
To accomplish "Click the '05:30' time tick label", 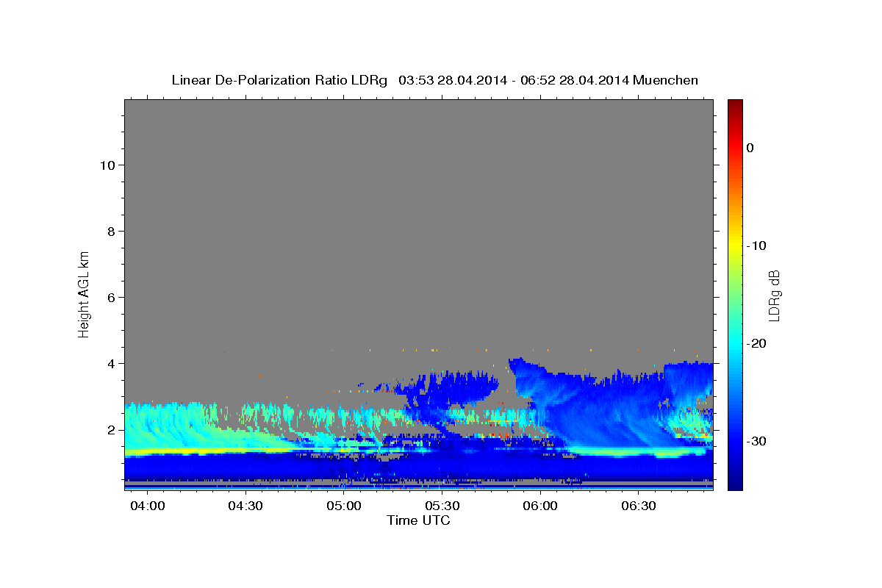I will point(442,506).
